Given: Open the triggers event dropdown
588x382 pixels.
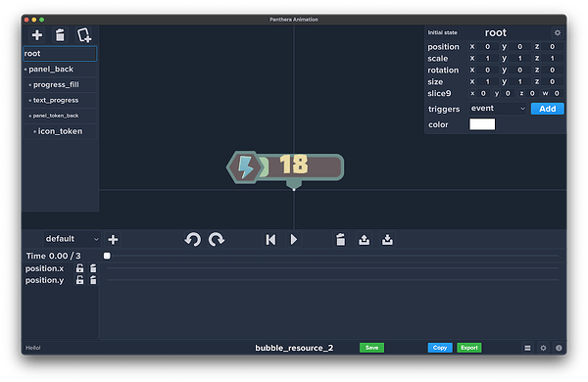Looking at the screenshot, I should (x=498, y=109).
